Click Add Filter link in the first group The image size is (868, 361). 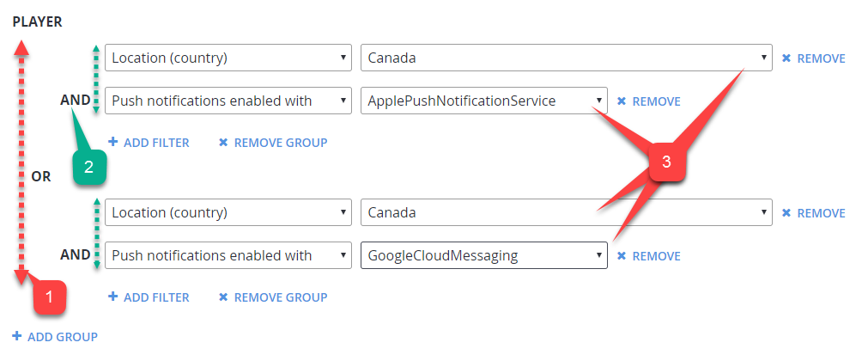point(156,143)
